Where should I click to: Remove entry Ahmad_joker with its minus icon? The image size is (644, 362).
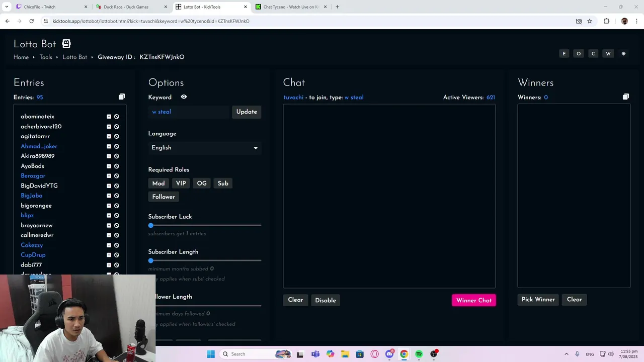pyautogui.click(x=109, y=146)
